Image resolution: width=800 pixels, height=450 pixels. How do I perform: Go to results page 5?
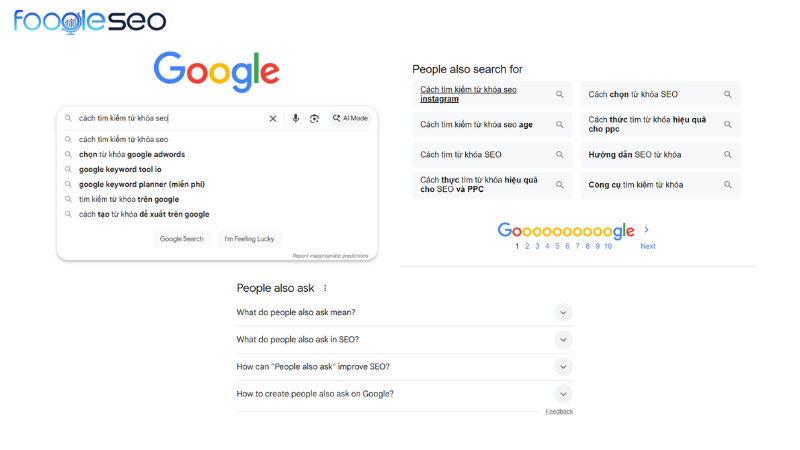coord(556,246)
